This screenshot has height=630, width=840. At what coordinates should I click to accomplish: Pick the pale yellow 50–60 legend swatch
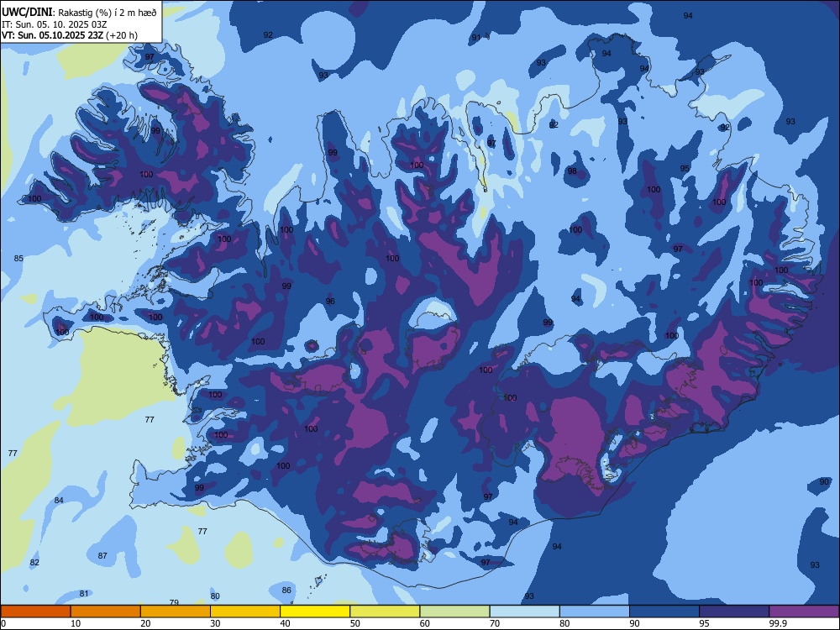pyautogui.click(x=385, y=612)
